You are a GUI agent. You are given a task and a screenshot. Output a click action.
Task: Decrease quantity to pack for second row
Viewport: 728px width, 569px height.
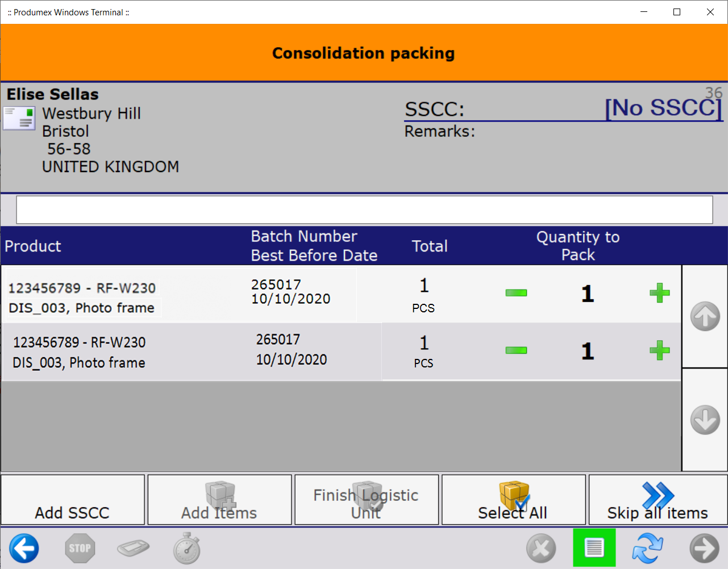click(516, 350)
